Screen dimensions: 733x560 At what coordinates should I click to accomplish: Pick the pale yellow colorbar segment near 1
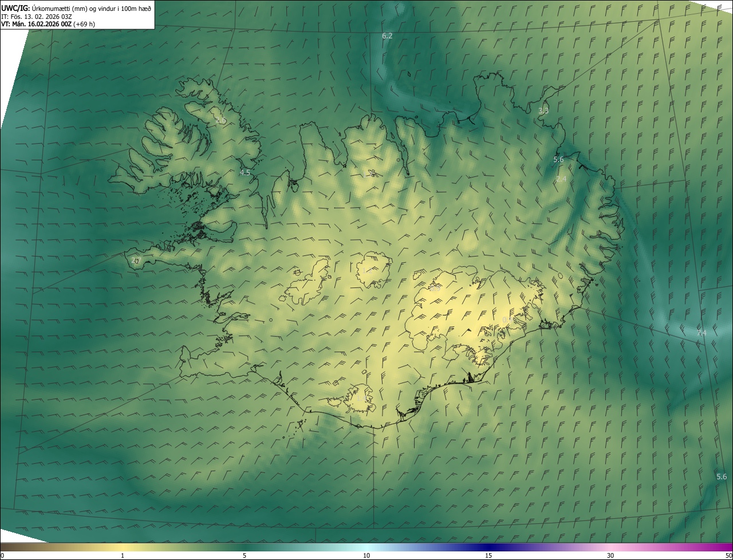(x=123, y=547)
